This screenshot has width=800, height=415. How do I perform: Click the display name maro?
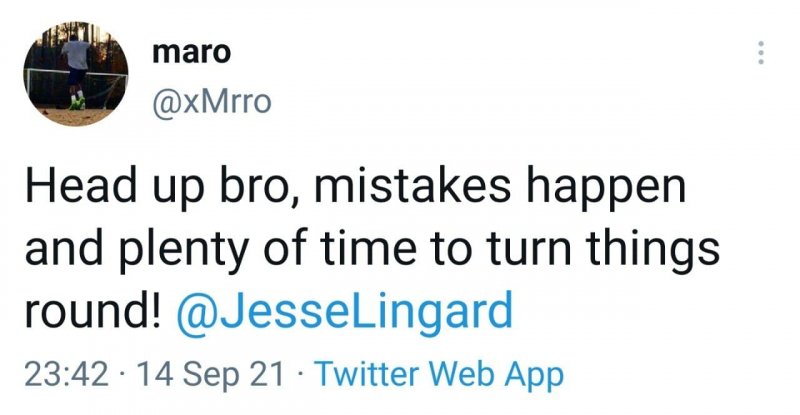(x=191, y=53)
